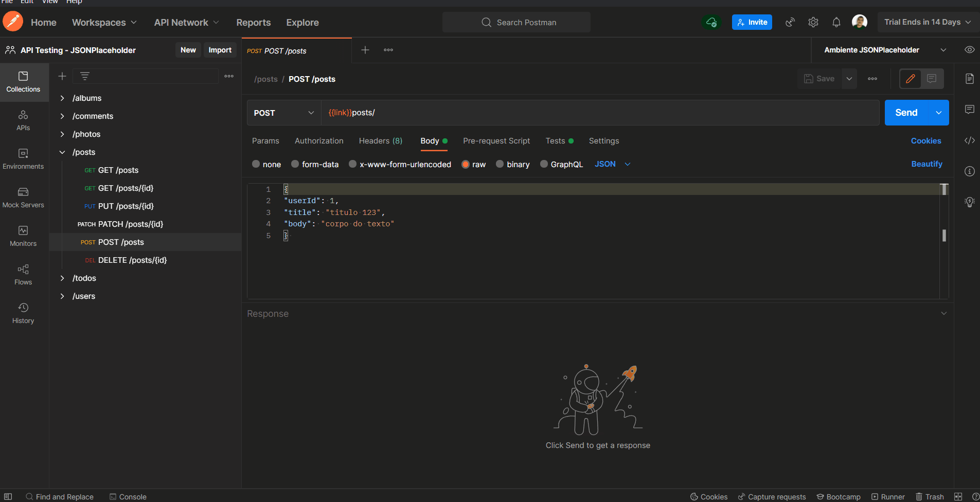The image size is (980, 502).
Task: Switch to the Headers tab
Action: pyautogui.click(x=380, y=141)
